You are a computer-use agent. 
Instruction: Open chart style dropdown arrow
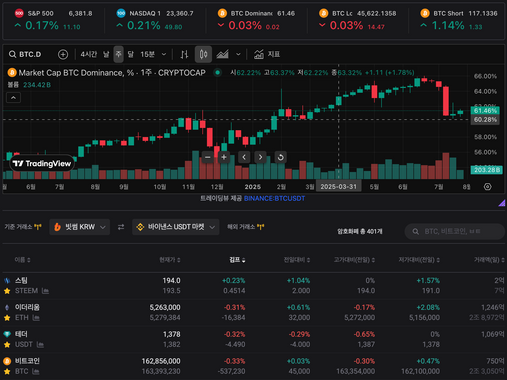click(x=238, y=54)
